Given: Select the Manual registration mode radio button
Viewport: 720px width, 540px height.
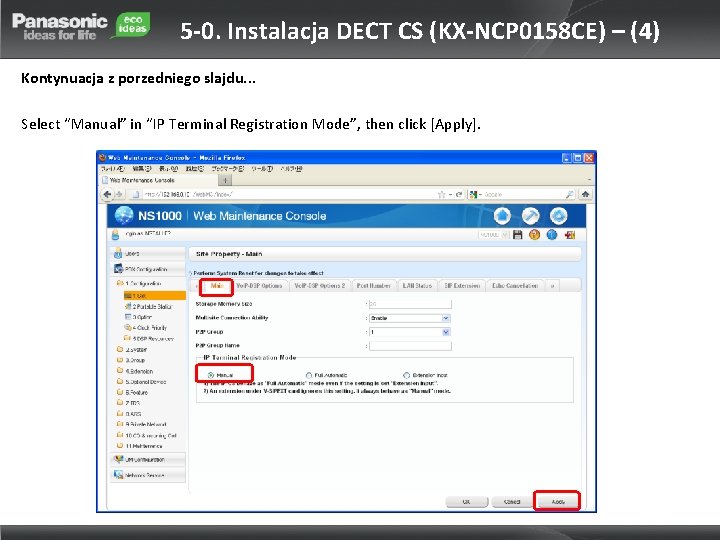Looking at the screenshot, I should click(211, 375).
